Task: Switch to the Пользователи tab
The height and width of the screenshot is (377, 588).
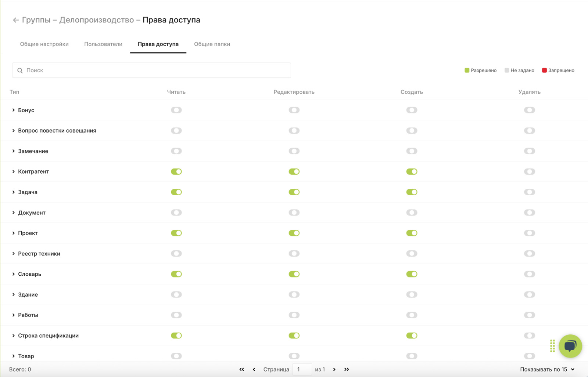Action: tap(103, 44)
